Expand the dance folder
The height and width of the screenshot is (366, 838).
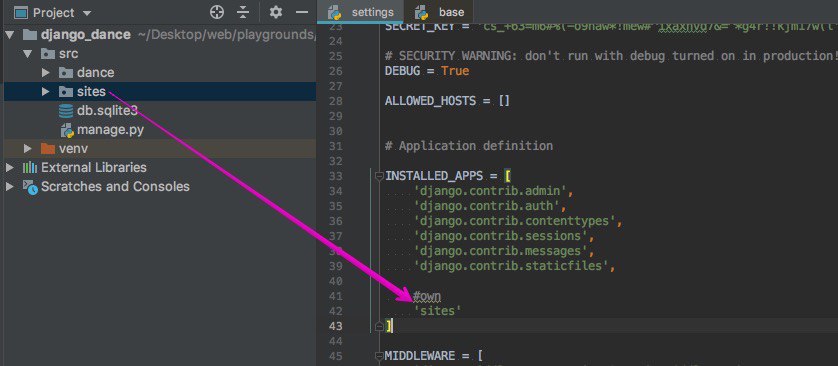pos(45,73)
